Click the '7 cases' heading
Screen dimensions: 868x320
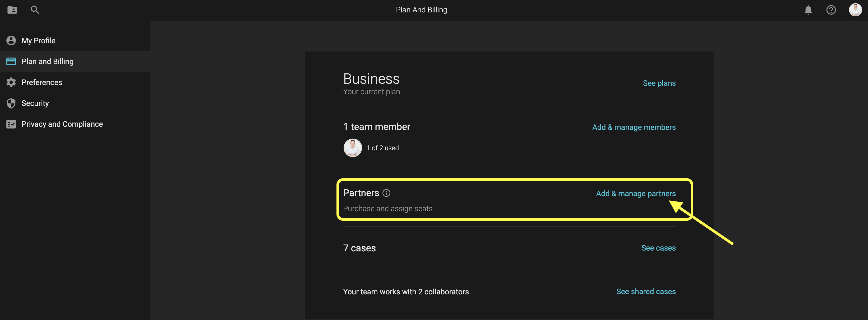(359, 248)
